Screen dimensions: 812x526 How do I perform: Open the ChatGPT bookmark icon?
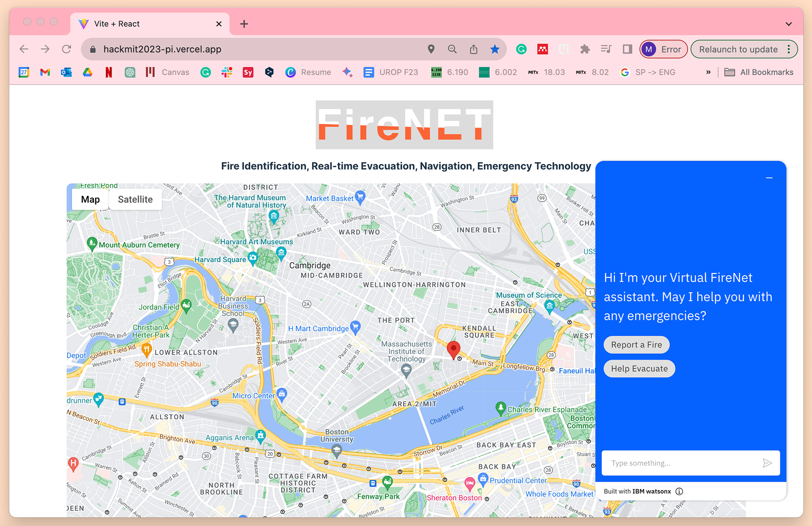click(x=130, y=72)
